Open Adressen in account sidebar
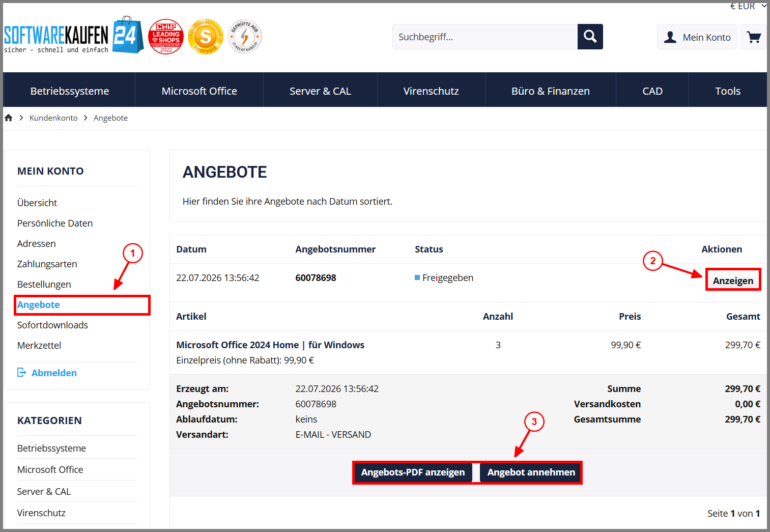 pos(37,243)
